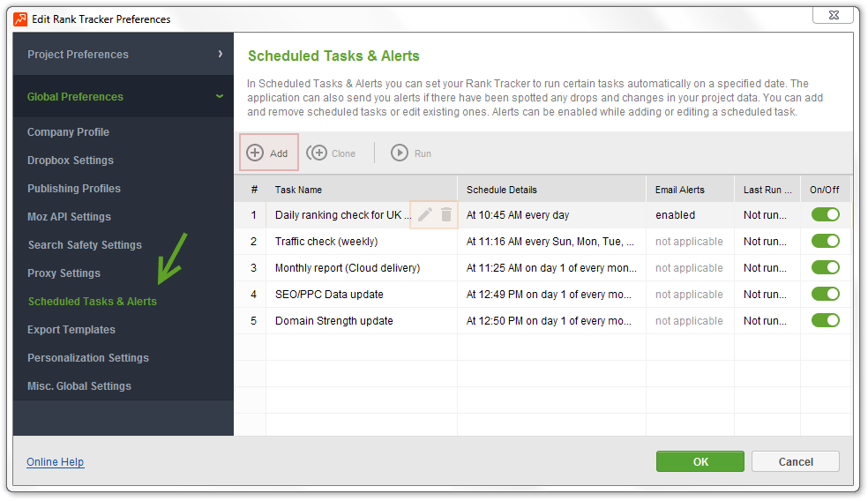Switch off the Monthly report task toggle
868x501 pixels.
pyautogui.click(x=826, y=267)
